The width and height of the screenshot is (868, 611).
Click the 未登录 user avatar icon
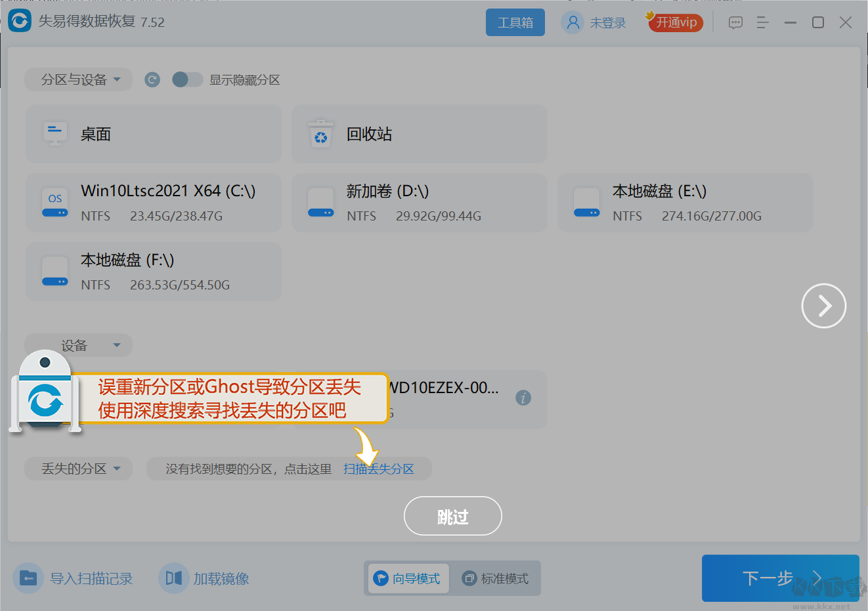(x=573, y=22)
